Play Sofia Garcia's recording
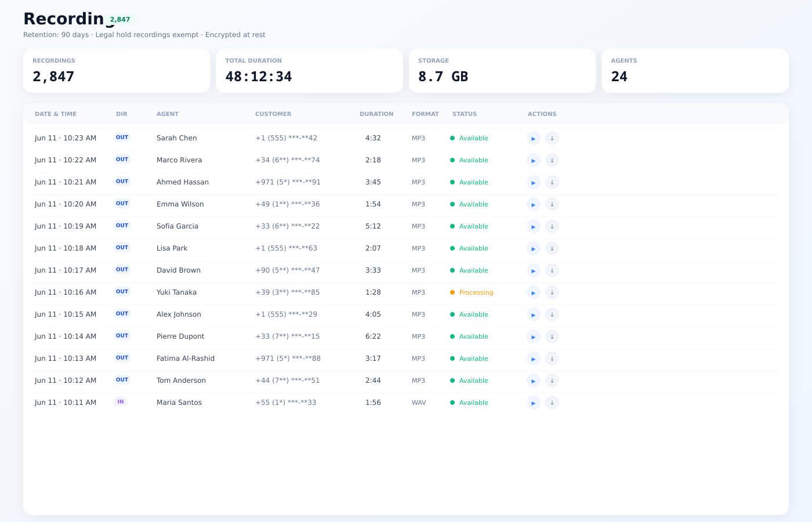This screenshot has width=812, height=522. tap(534, 226)
